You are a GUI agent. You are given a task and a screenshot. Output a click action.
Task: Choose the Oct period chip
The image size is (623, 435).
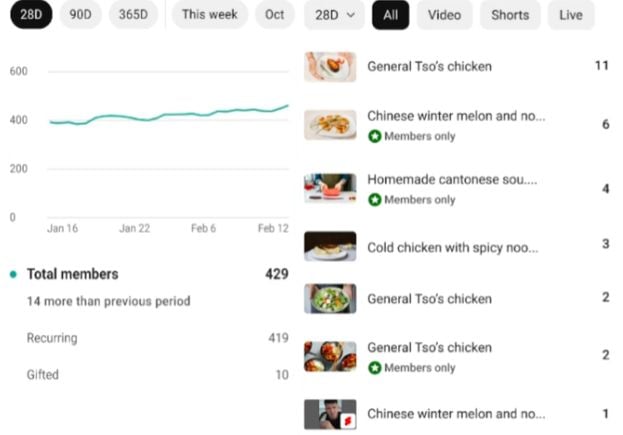(x=275, y=15)
